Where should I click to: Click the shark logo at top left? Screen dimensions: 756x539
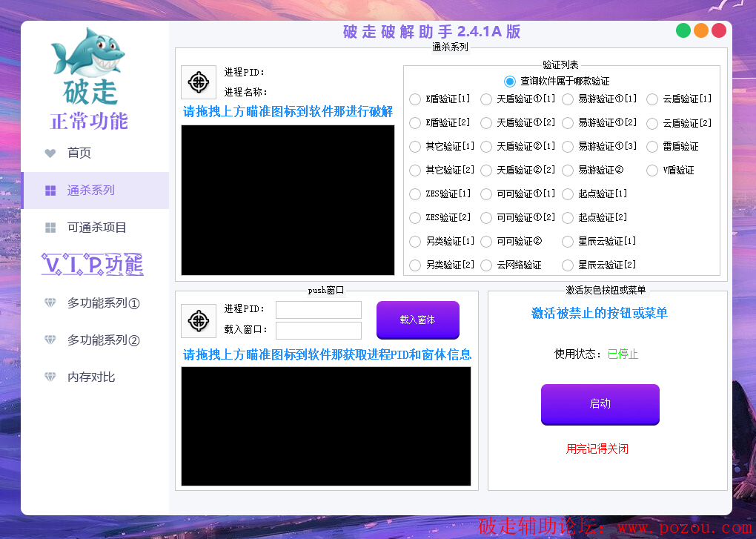(x=87, y=52)
